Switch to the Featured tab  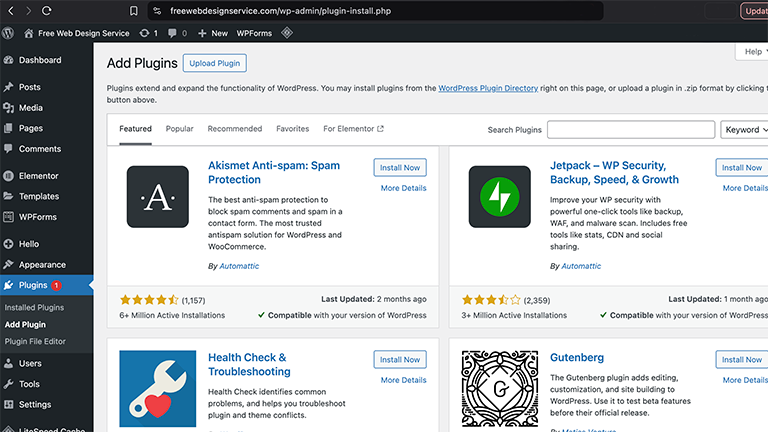pyautogui.click(x=135, y=129)
